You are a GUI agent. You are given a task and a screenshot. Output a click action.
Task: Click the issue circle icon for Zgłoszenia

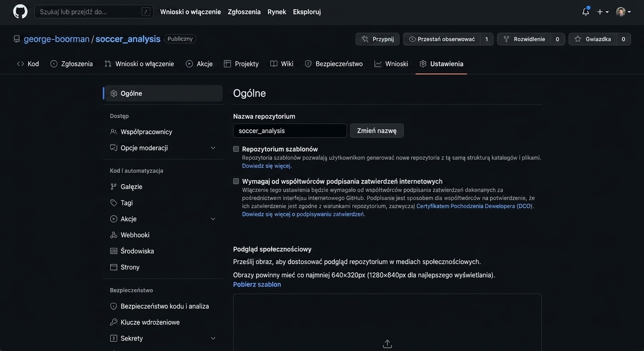coord(54,64)
